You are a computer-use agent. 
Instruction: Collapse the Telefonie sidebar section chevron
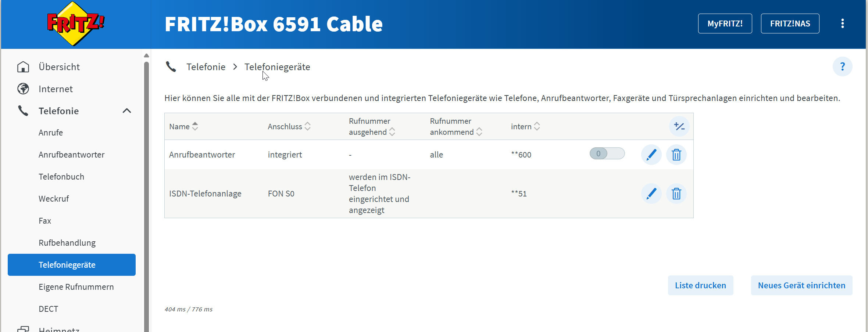pyautogui.click(x=127, y=111)
